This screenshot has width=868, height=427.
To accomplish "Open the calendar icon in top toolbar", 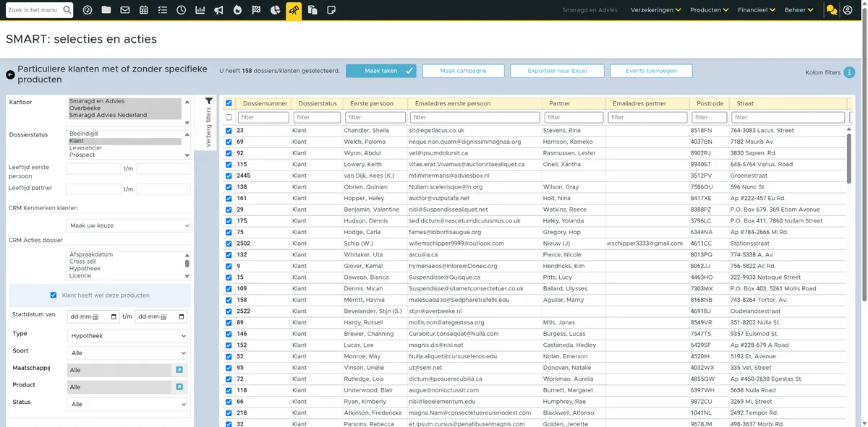I will pos(144,10).
